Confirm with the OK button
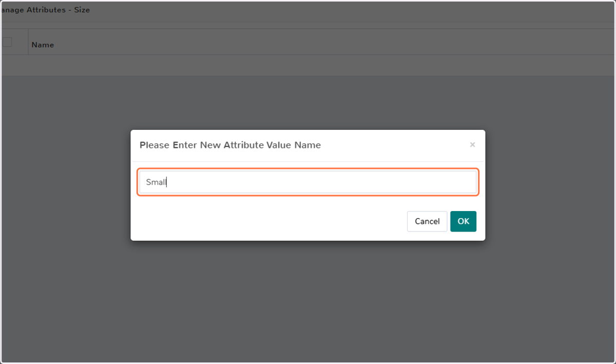The width and height of the screenshot is (616, 364). (463, 221)
